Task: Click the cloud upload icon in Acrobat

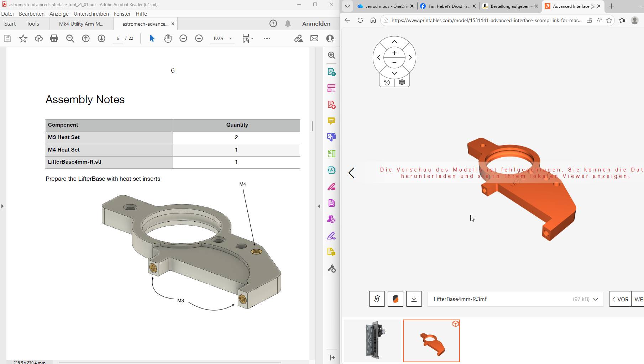Action: (x=39, y=38)
